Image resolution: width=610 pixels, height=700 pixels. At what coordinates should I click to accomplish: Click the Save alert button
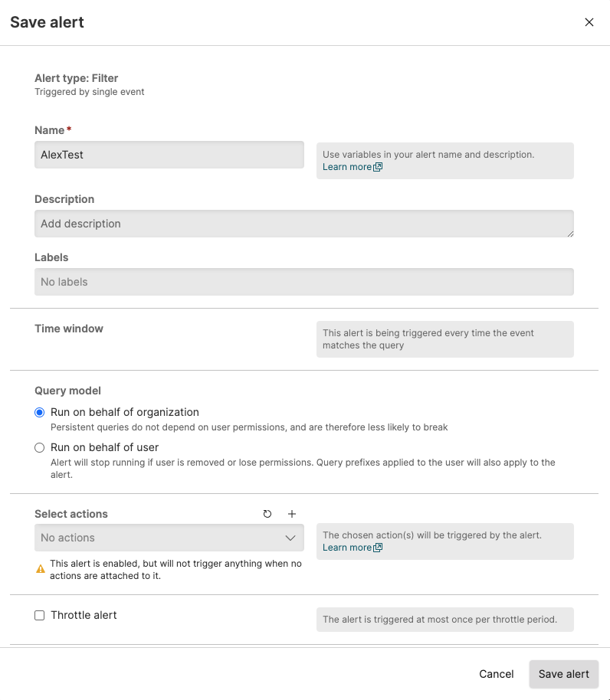(563, 674)
